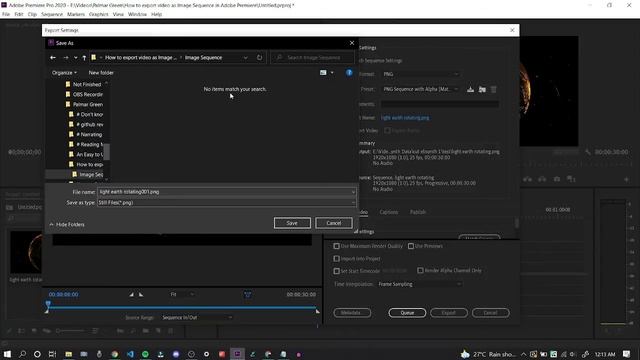Open notification center on taskbar

[627, 354]
